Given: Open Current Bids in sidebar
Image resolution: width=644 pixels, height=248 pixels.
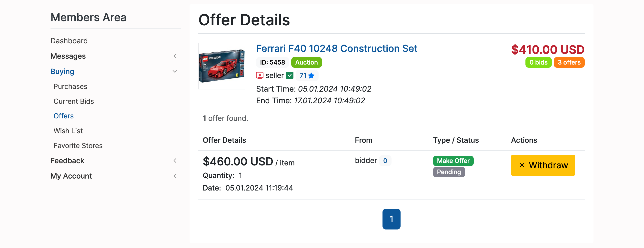Looking at the screenshot, I should 73,101.
